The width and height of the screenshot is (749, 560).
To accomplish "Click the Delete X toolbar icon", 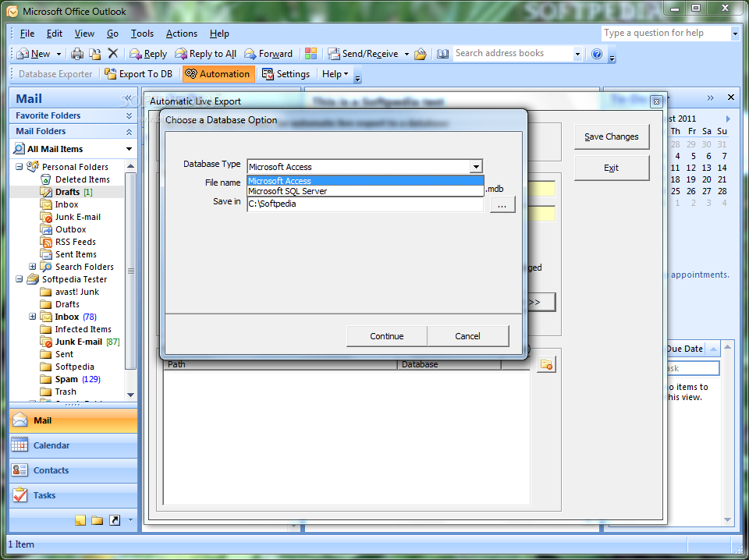I will tap(112, 53).
